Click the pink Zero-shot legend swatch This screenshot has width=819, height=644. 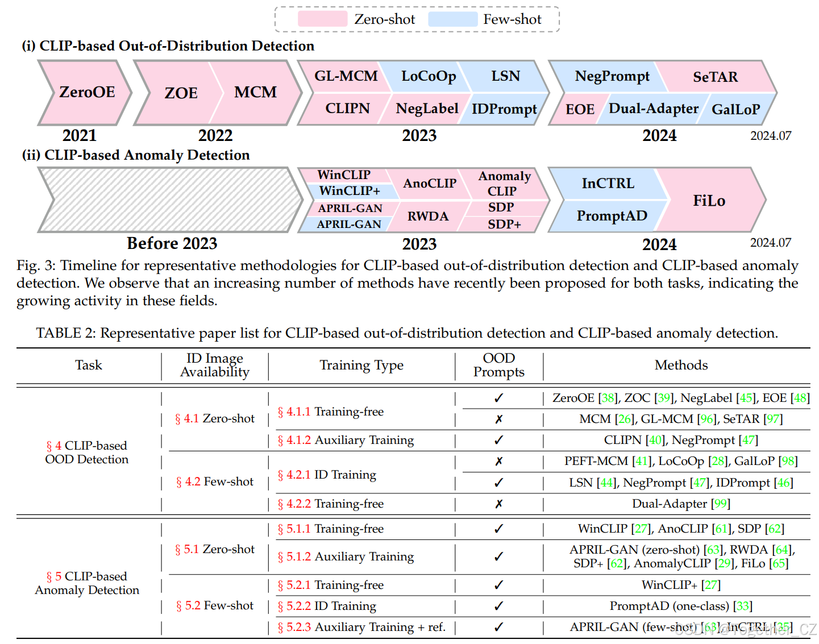[x=322, y=19]
